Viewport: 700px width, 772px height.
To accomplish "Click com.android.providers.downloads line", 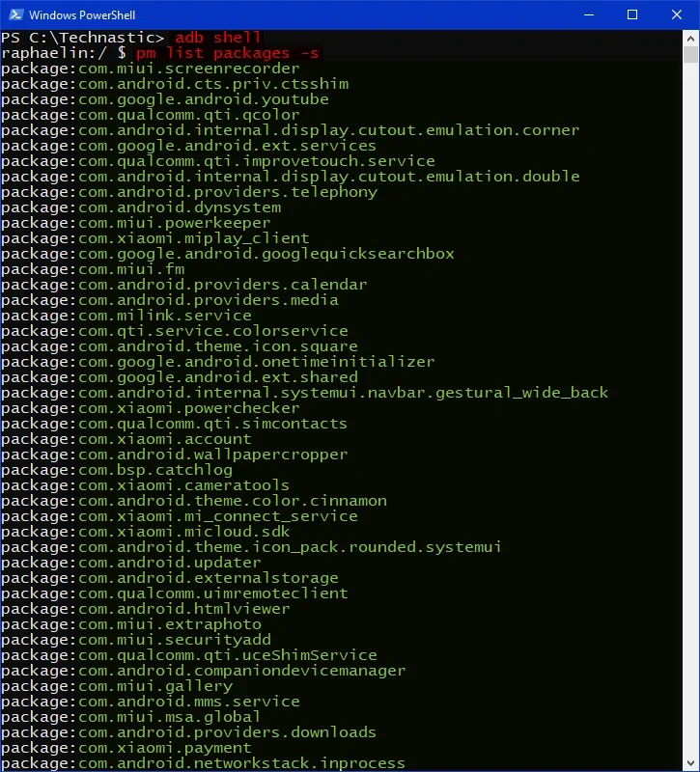I will pyautogui.click(x=188, y=731).
